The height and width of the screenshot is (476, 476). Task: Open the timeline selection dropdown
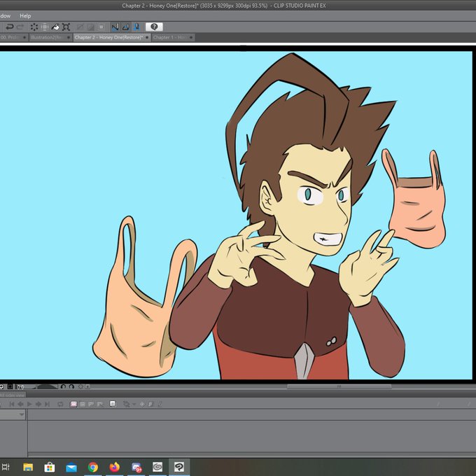pos(22,414)
